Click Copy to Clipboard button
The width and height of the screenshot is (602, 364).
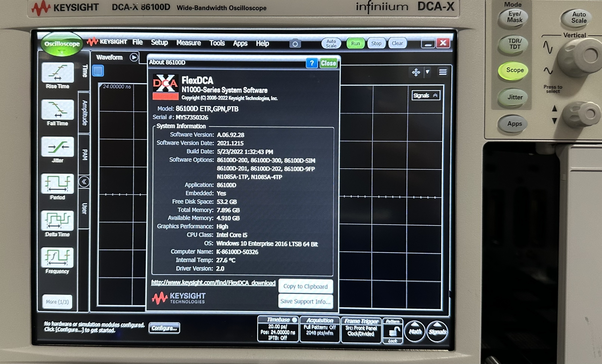(305, 286)
